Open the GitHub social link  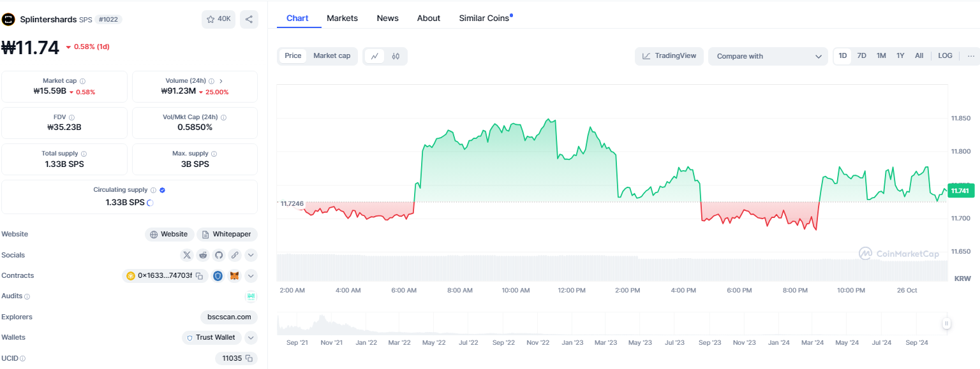click(219, 255)
